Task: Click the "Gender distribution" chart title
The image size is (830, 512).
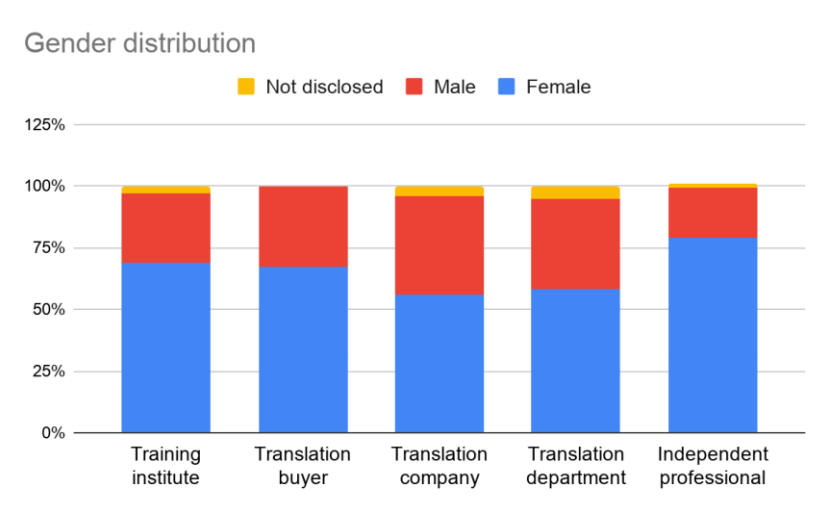Action: tap(139, 44)
